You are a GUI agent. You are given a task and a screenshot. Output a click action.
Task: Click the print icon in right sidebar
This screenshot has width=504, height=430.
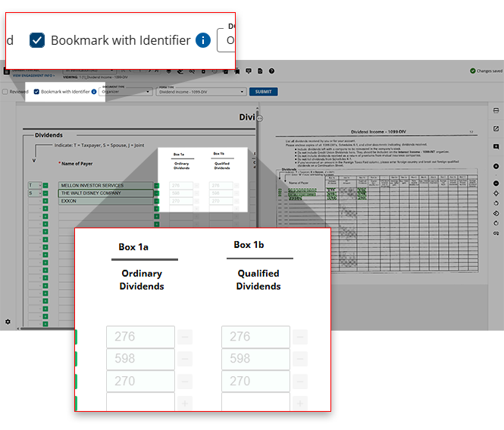coord(496,111)
